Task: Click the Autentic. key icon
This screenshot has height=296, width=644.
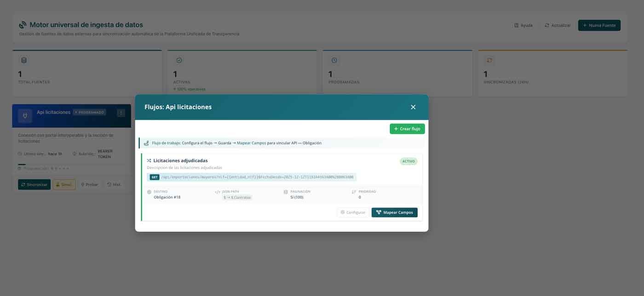Action: click(75, 154)
